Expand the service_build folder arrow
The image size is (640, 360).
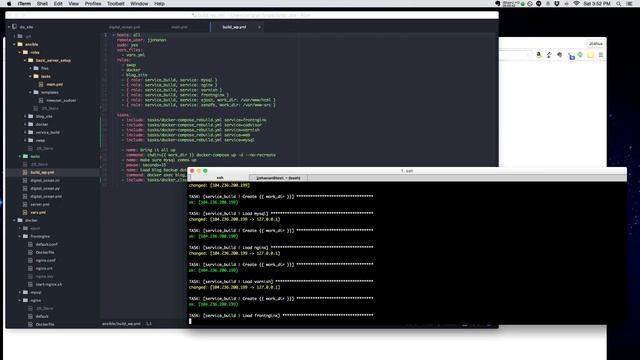click(25, 132)
